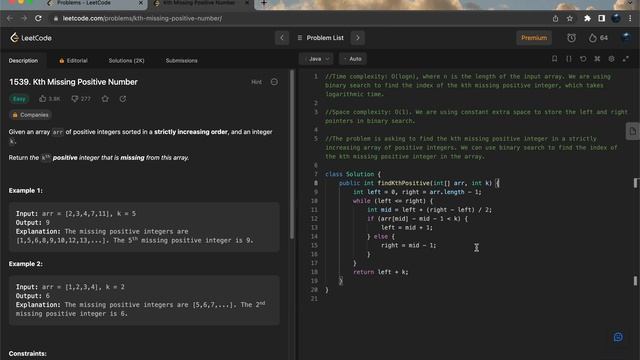Switch to the Editorial tab
Viewport: 640px width, 360px height.
click(73, 60)
